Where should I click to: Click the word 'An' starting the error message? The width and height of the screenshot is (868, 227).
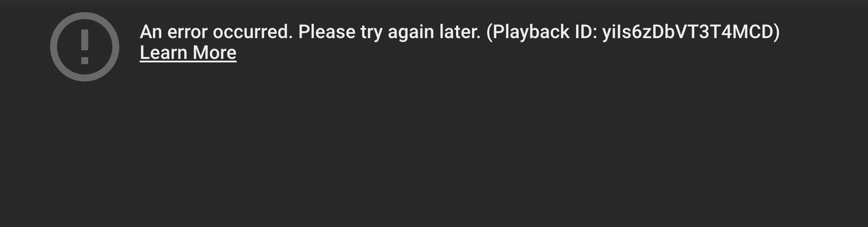coord(151,32)
